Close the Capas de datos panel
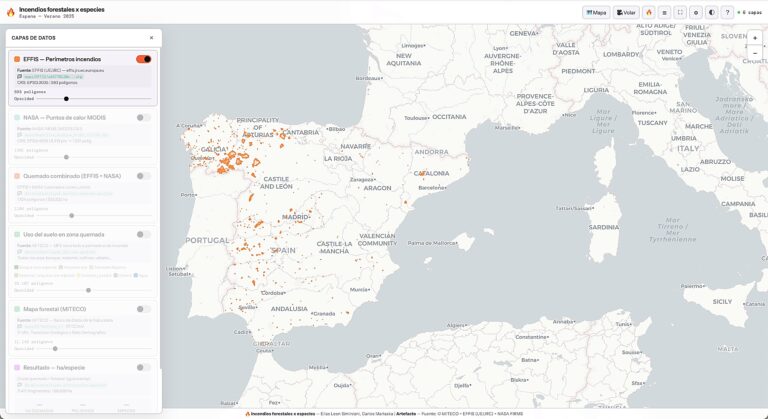Screen dimensions: 768x419 pos(151,38)
